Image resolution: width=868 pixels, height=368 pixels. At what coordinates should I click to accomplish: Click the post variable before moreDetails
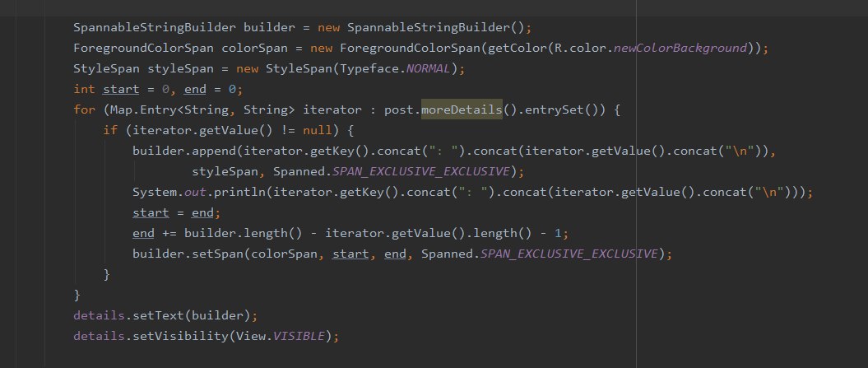(398, 109)
